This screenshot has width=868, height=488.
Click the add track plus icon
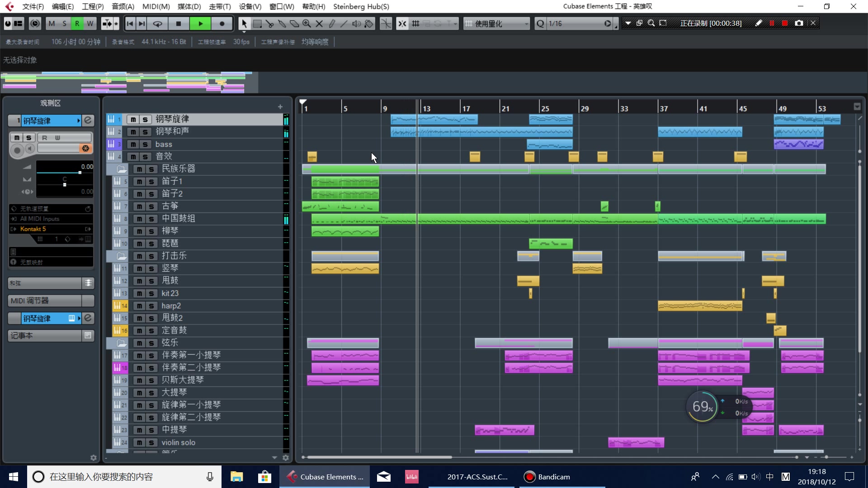280,107
